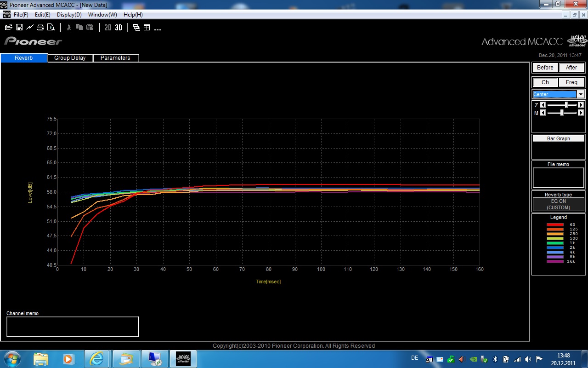Click the Bar Graph button
Image resolution: width=588 pixels, height=368 pixels.
pyautogui.click(x=559, y=138)
